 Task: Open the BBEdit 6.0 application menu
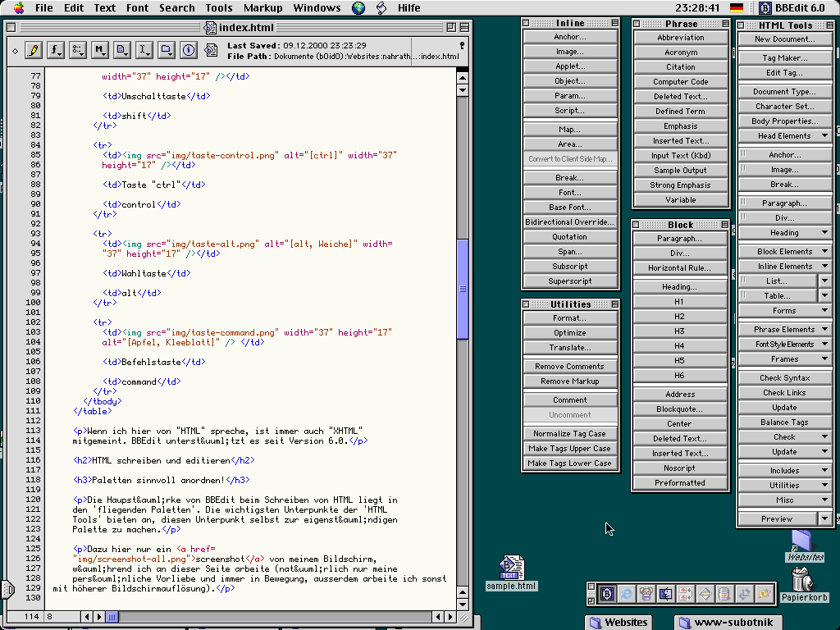(x=792, y=7)
